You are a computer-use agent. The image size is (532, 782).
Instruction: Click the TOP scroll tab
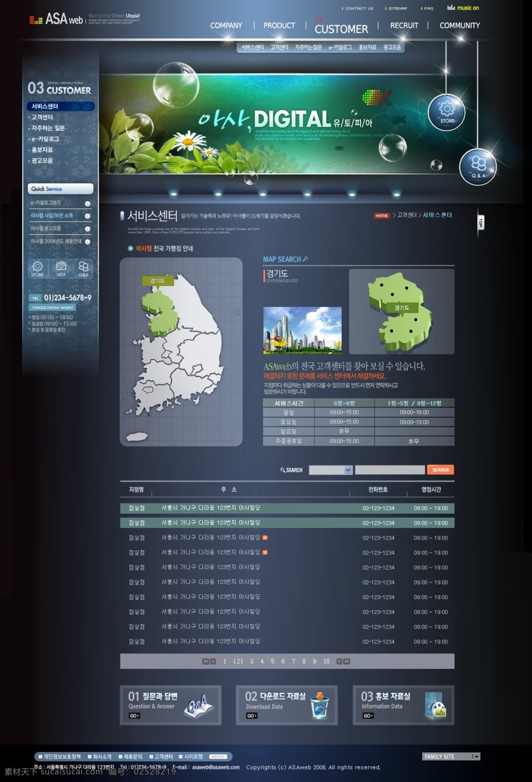click(481, 223)
